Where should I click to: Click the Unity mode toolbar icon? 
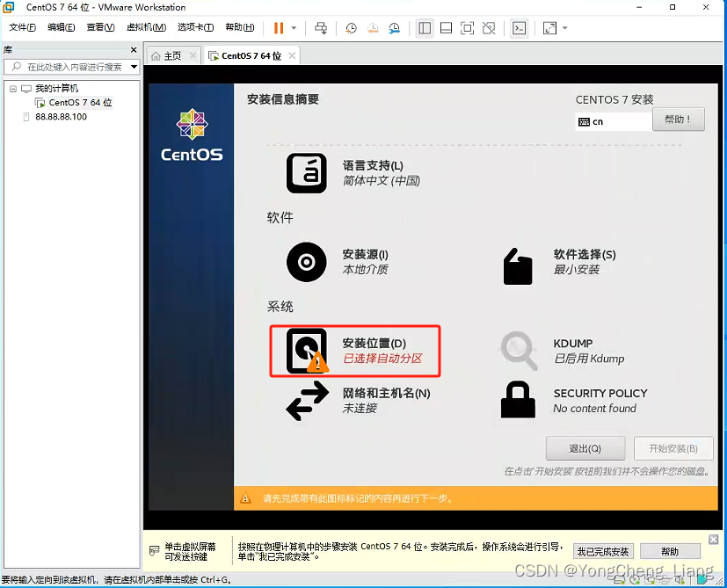pyautogui.click(x=489, y=28)
